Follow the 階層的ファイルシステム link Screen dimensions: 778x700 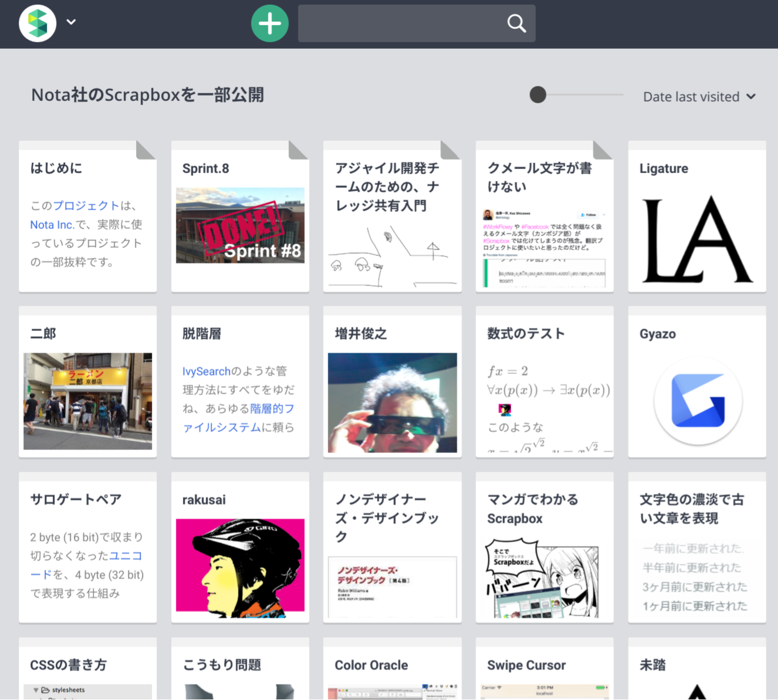coord(239,418)
